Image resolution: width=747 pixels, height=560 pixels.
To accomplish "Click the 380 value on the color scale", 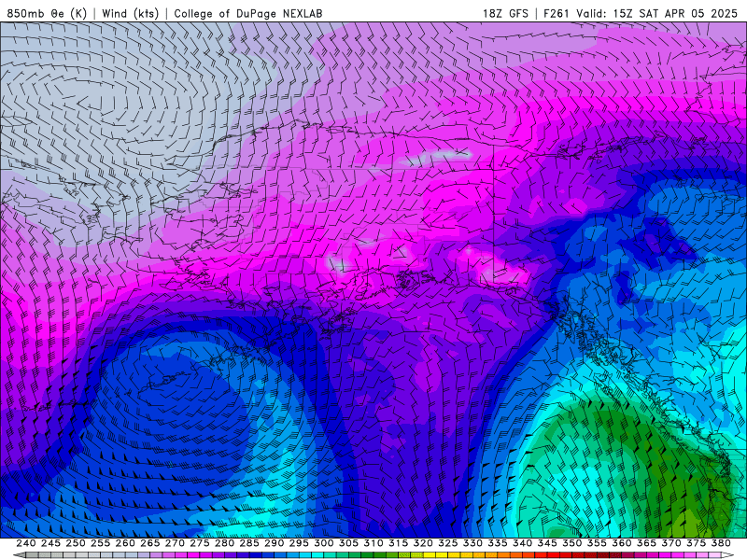I will pyautogui.click(x=721, y=543).
